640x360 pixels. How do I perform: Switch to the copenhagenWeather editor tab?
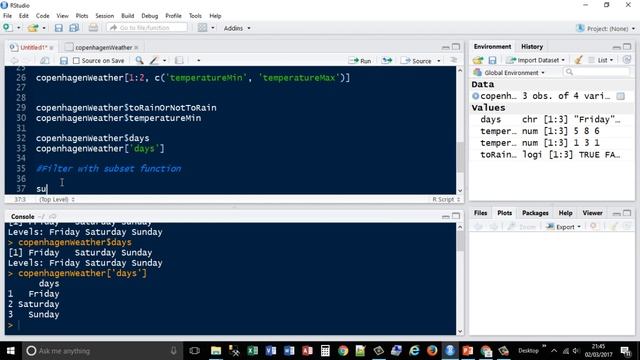tap(103, 47)
